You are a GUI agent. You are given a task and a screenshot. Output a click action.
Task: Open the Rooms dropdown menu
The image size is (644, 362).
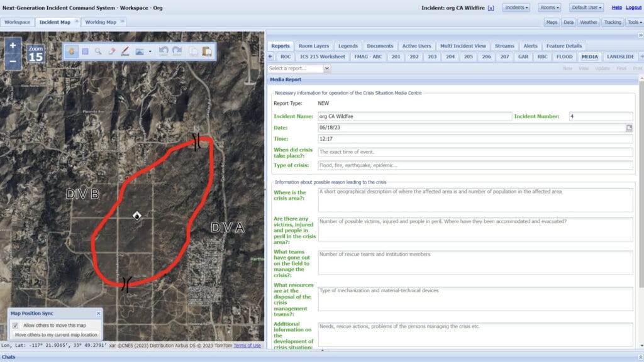(550, 8)
